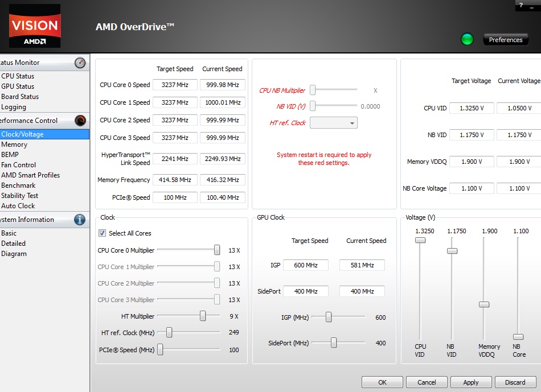Click the AMD OverDrive title text
The image size is (541, 392).
135,27
